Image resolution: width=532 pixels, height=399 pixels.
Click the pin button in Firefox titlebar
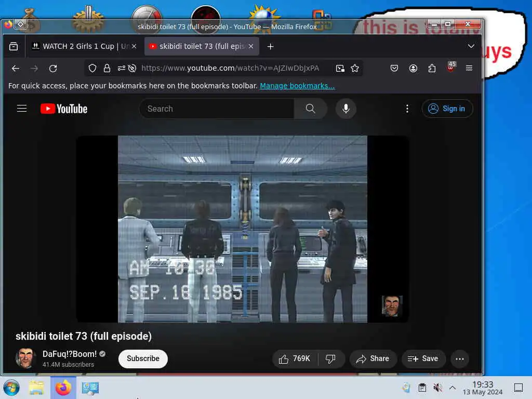pos(20,24)
